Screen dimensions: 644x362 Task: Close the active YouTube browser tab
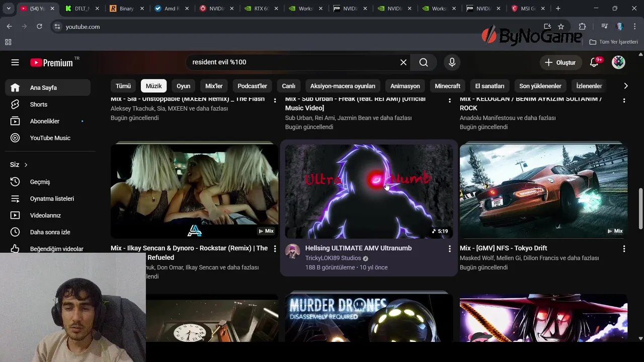(x=52, y=9)
